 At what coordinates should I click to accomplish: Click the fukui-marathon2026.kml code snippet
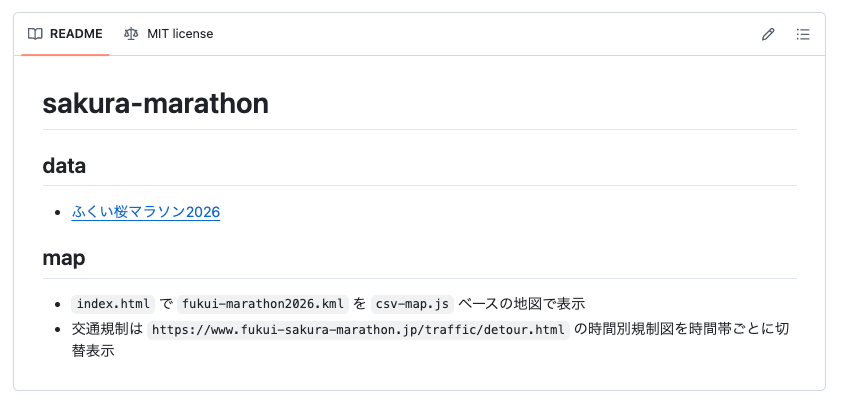coord(262,304)
